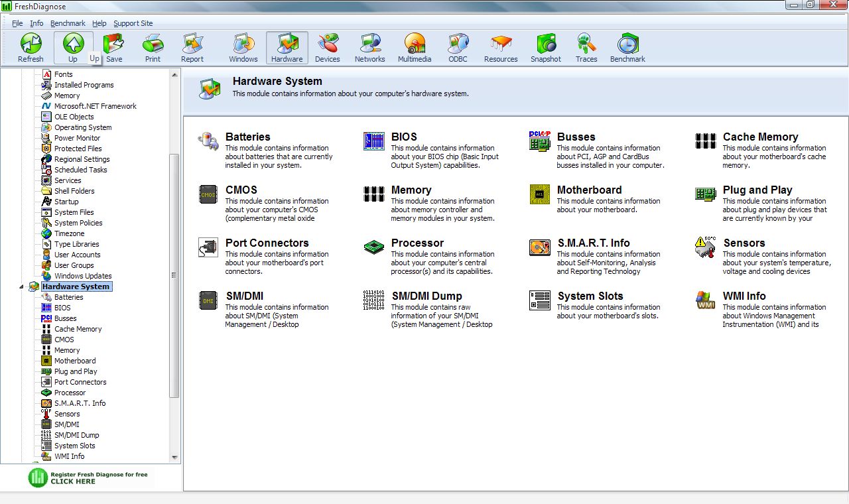849x504 pixels.
Task: Open the Benchmark toolbar category
Action: tap(627, 48)
